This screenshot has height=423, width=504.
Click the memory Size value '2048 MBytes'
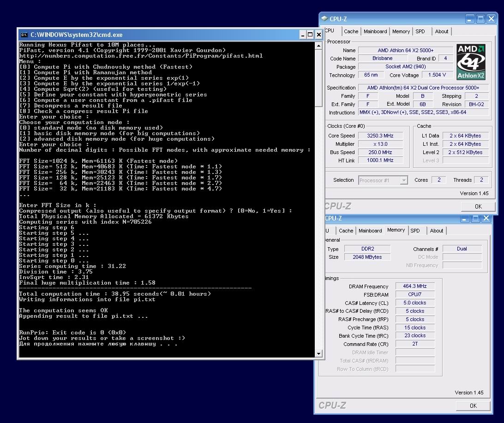pyautogui.click(x=367, y=257)
